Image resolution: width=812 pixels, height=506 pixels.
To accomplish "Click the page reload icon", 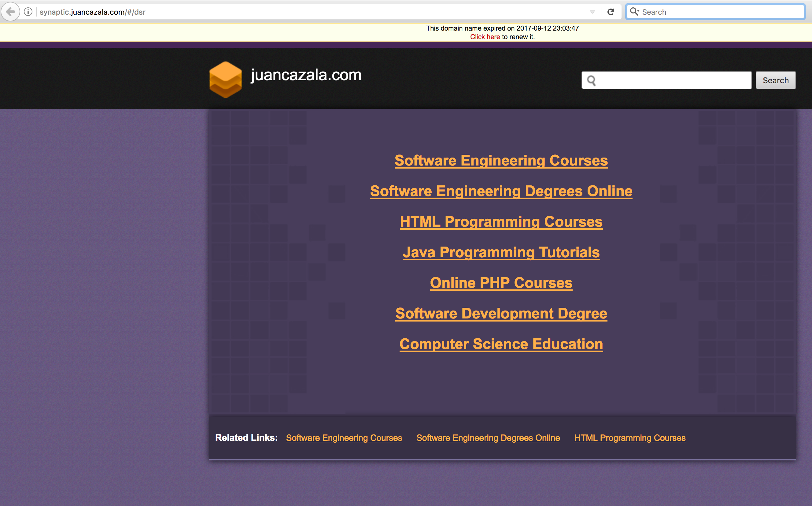I will click(x=611, y=12).
